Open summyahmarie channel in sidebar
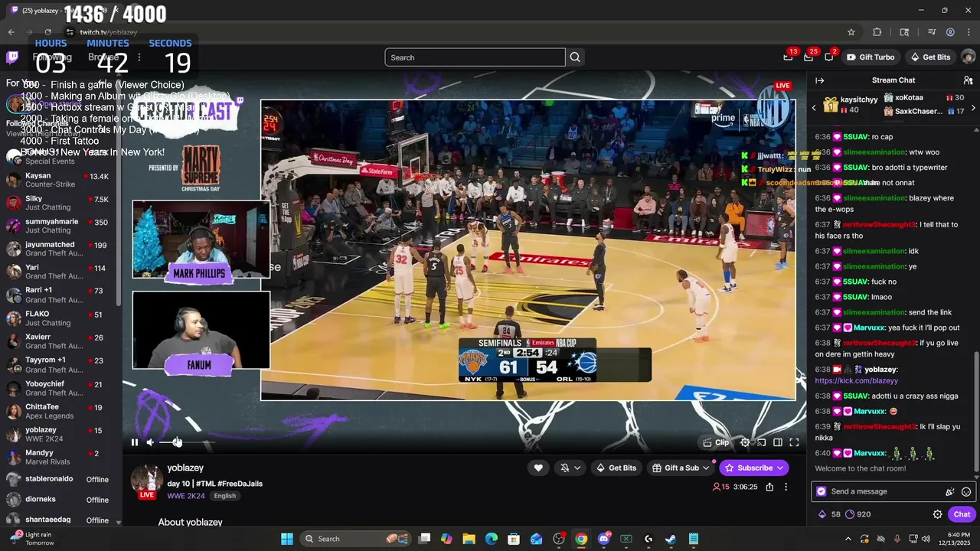980x551 pixels. pyautogui.click(x=59, y=226)
